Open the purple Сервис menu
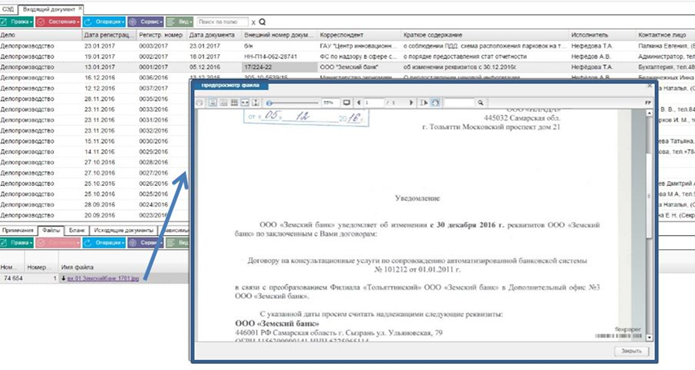This screenshot has height=370, width=695. 145,22
